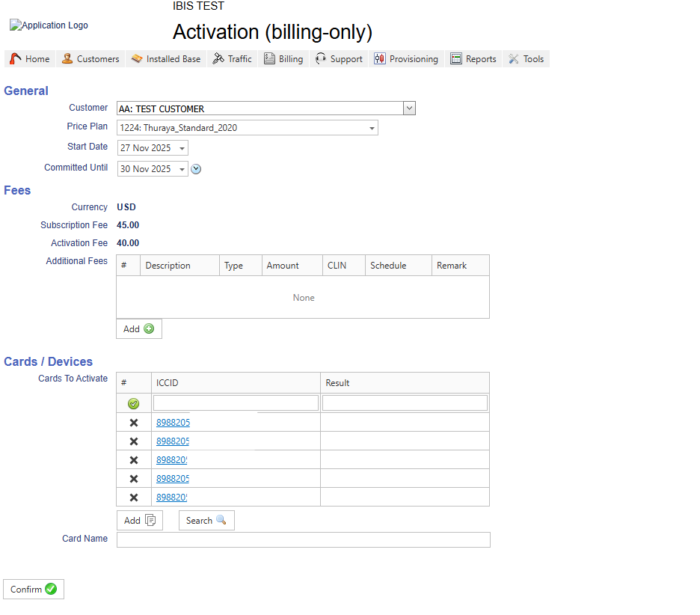
Task: Open the second ICCID link in list
Action: tap(173, 441)
